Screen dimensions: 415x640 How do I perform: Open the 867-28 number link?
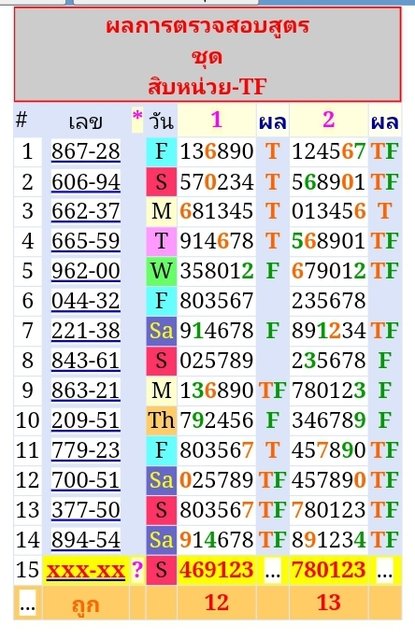coord(86,151)
